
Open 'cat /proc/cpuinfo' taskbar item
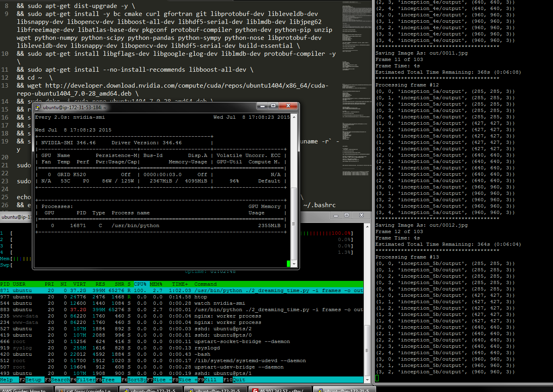coord(86,390)
